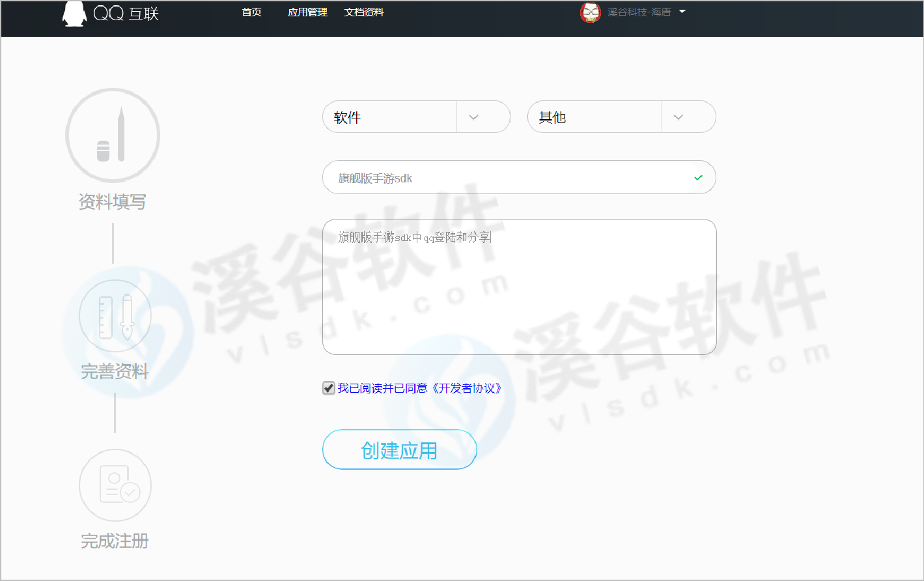
Task: Click the 完善资料 ruler and pen icon
Action: 115,316
